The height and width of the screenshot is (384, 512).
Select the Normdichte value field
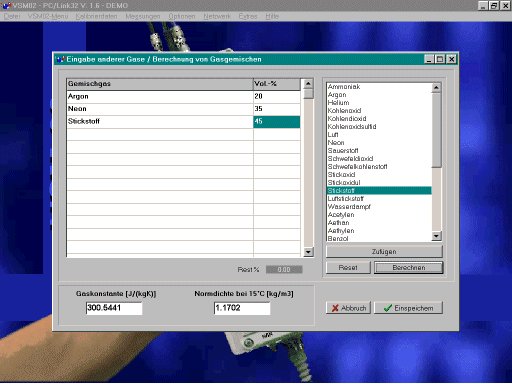coord(242,308)
